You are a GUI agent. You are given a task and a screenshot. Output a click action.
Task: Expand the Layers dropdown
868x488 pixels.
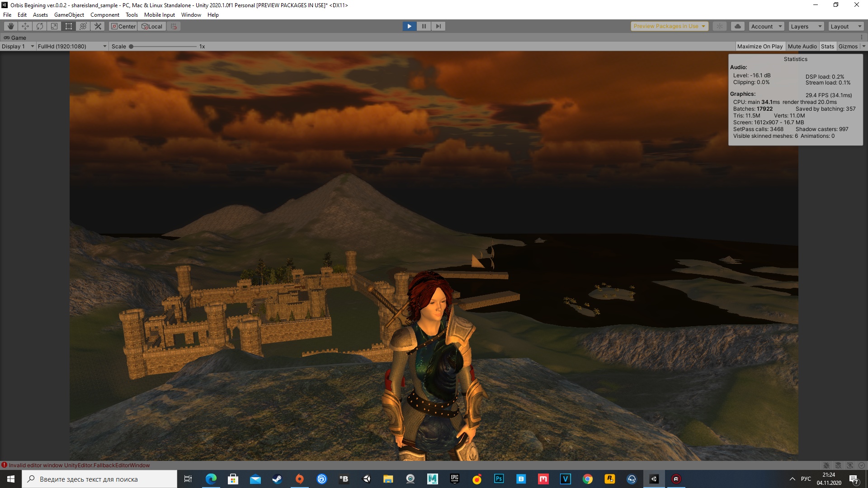[806, 26]
